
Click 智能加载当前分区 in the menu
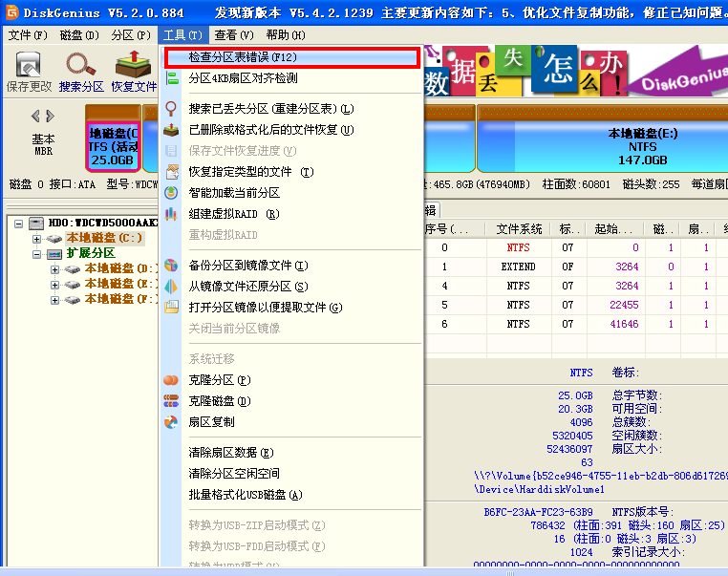click(233, 193)
